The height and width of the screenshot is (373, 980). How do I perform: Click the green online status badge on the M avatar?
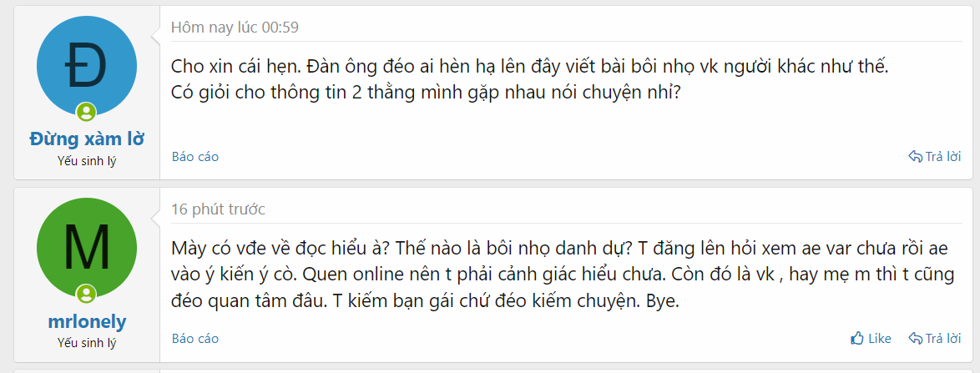[x=86, y=294]
